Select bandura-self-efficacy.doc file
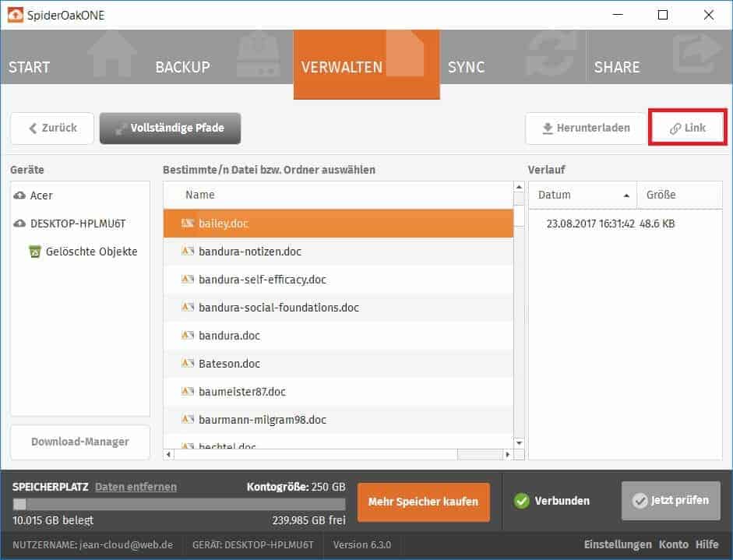The height and width of the screenshot is (560, 733). point(338,280)
